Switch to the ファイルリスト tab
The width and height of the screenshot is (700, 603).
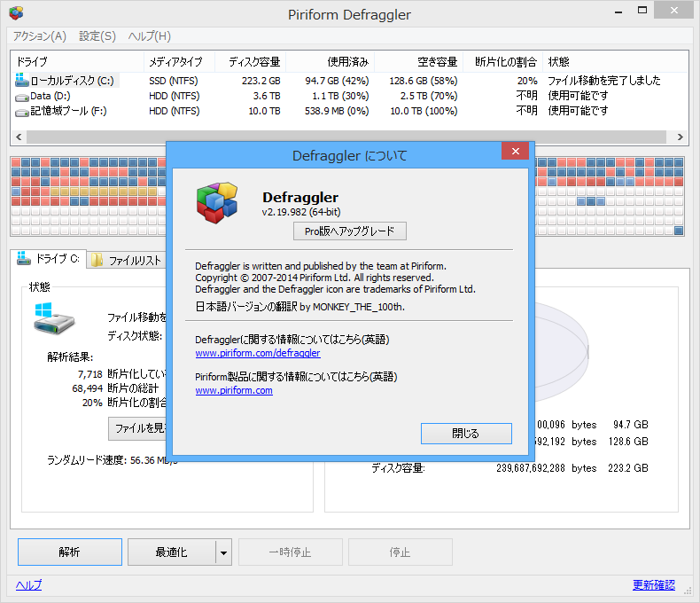127,260
